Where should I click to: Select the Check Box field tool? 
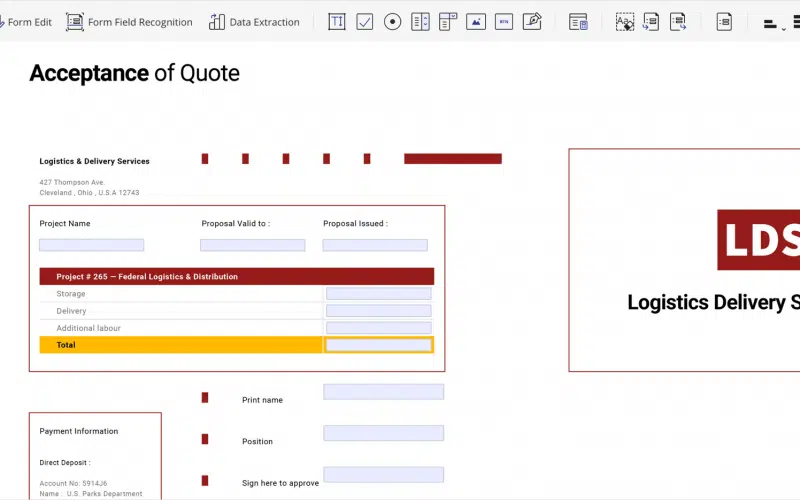[365, 22]
